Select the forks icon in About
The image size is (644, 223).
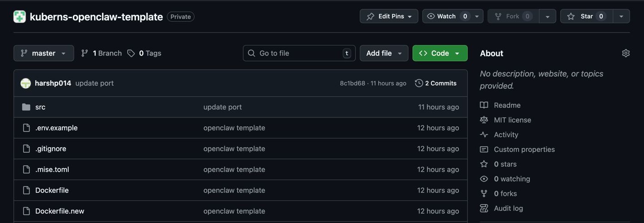coord(484,194)
